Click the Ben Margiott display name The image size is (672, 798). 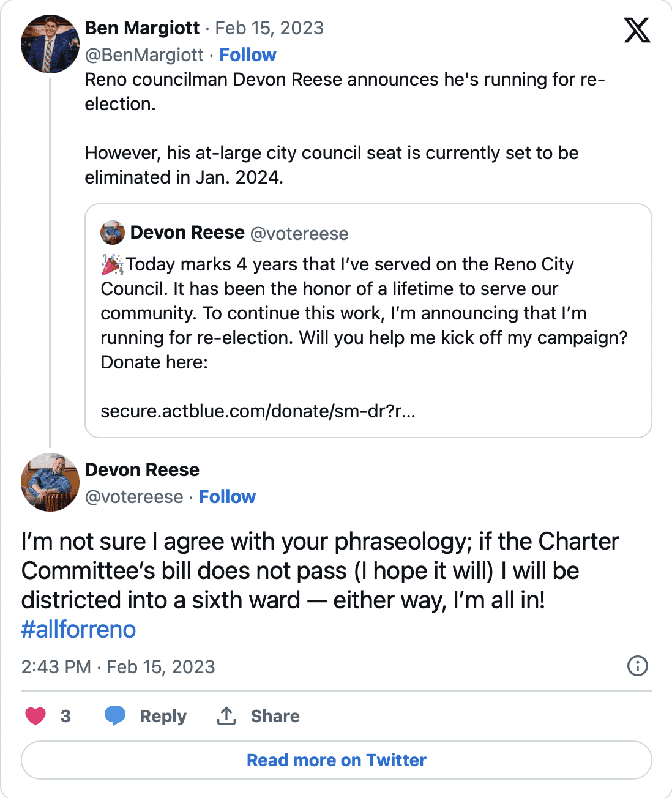[142, 28]
